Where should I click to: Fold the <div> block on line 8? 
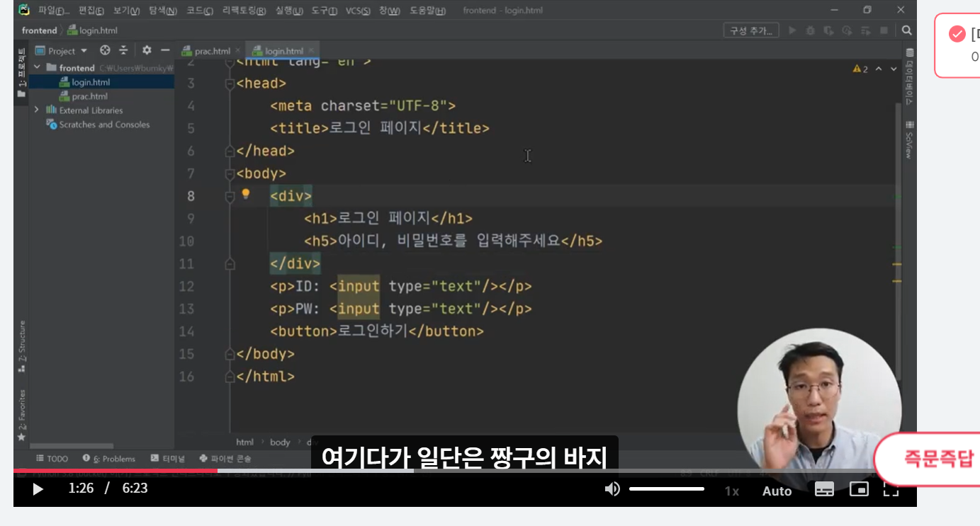(229, 196)
